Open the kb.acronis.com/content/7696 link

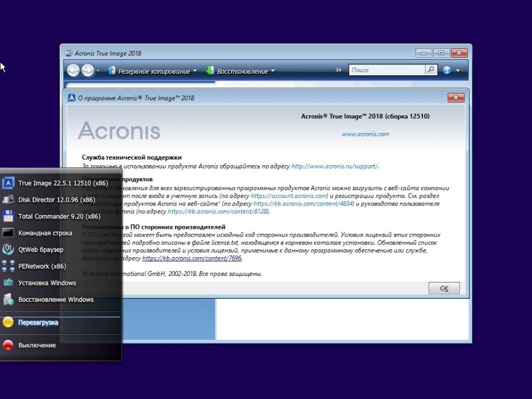tap(192, 258)
